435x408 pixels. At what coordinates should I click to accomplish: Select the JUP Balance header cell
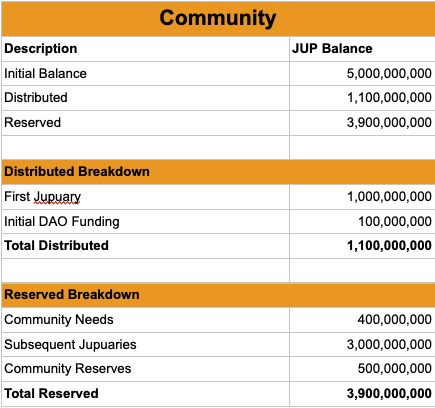coord(362,49)
